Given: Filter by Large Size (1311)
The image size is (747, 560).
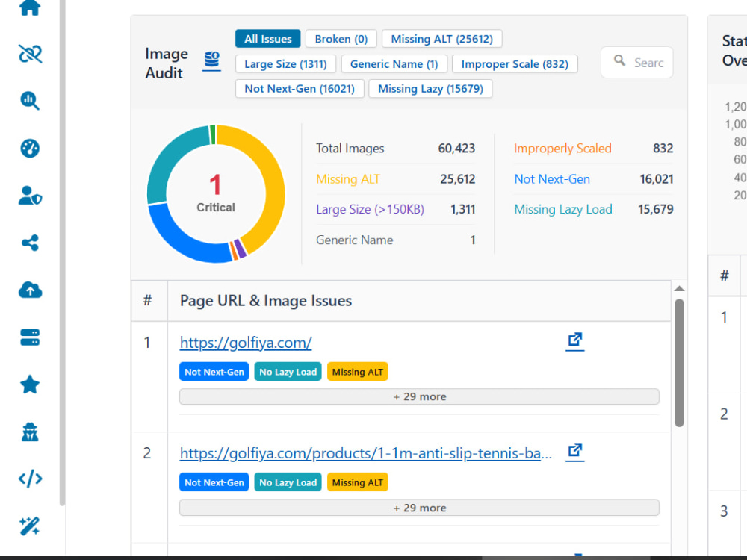Looking at the screenshot, I should click(x=285, y=63).
